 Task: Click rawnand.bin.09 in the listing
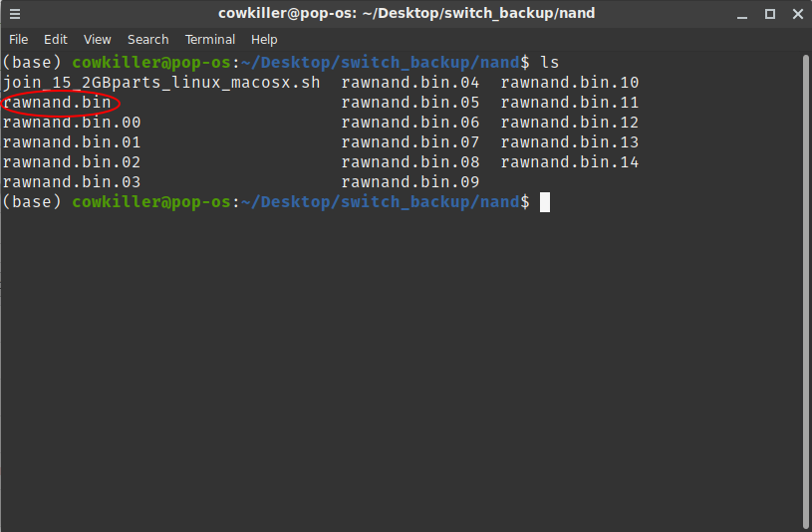click(409, 182)
